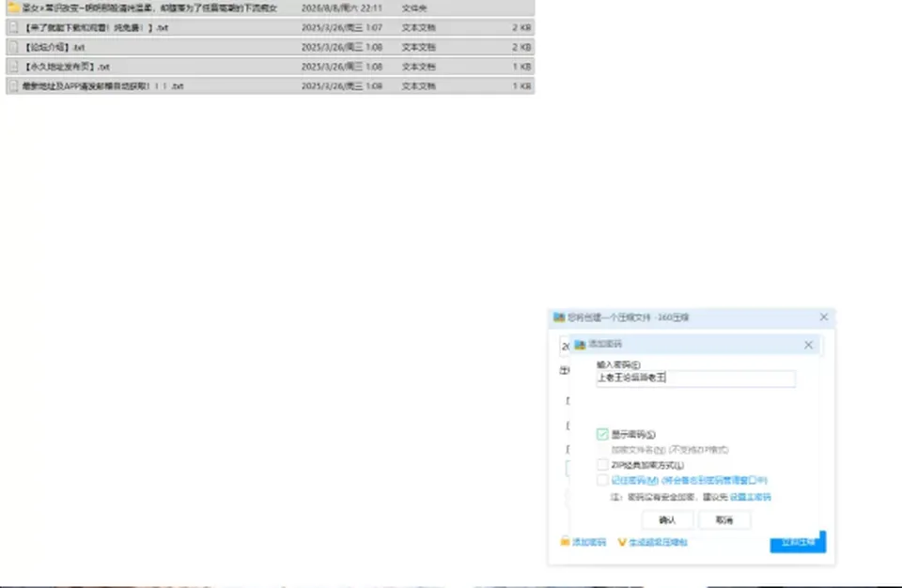Screen dimensions: 902x588
Task: Tick the 记住密码 checkbox
Action: (602, 480)
